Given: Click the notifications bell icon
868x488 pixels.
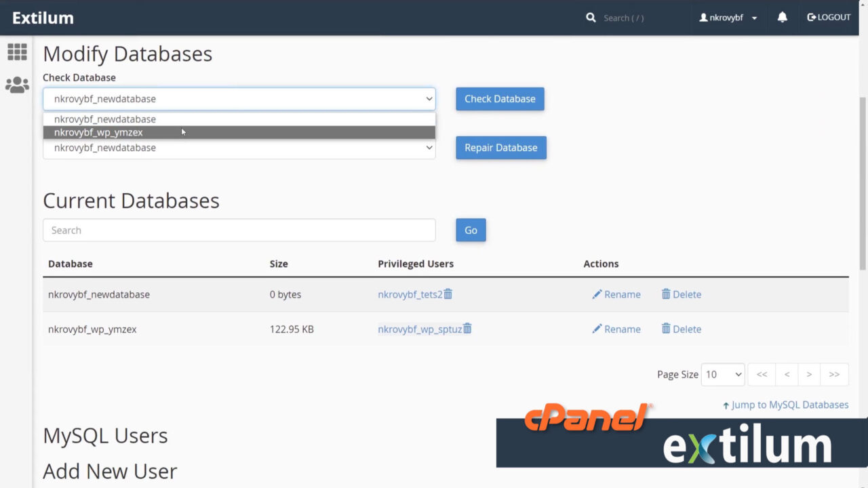Looking at the screenshot, I should tap(782, 17).
